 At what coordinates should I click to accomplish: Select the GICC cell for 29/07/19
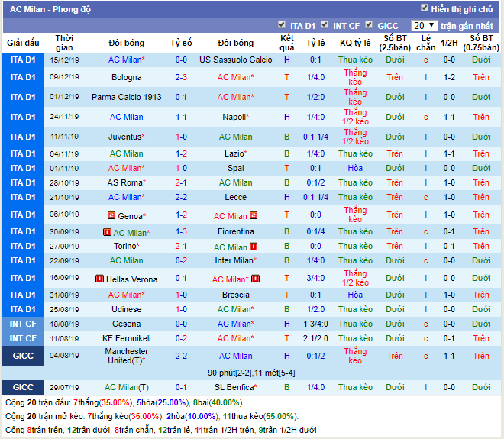coord(23,387)
